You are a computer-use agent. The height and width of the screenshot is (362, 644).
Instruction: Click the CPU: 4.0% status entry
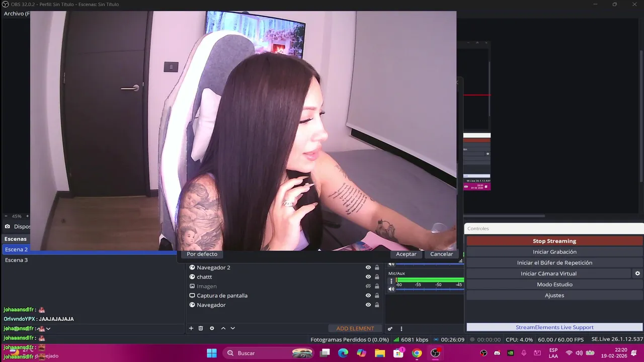point(519,339)
